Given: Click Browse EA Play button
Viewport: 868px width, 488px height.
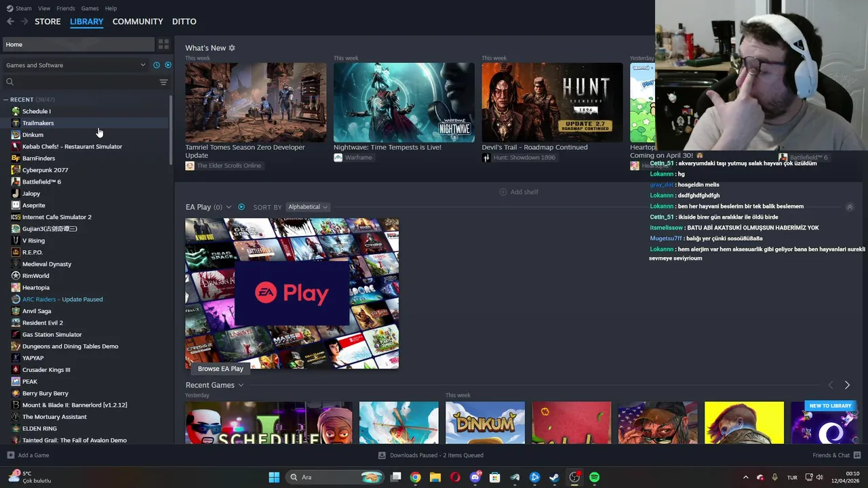Looking at the screenshot, I should click(x=220, y=369).
